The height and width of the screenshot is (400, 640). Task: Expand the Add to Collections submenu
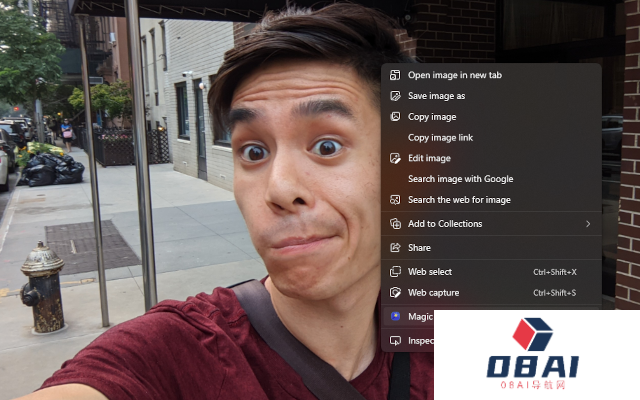[x=491, y=224]
